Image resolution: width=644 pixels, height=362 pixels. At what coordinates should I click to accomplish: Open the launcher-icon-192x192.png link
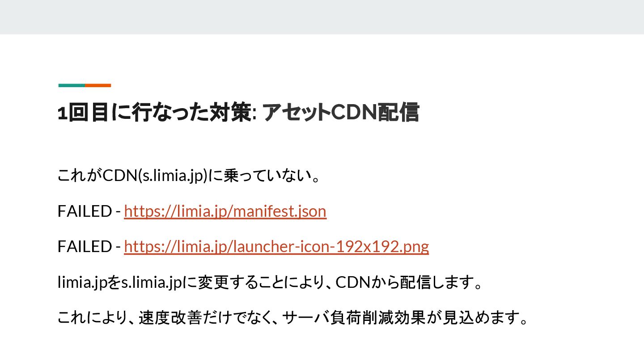point(276,246)
